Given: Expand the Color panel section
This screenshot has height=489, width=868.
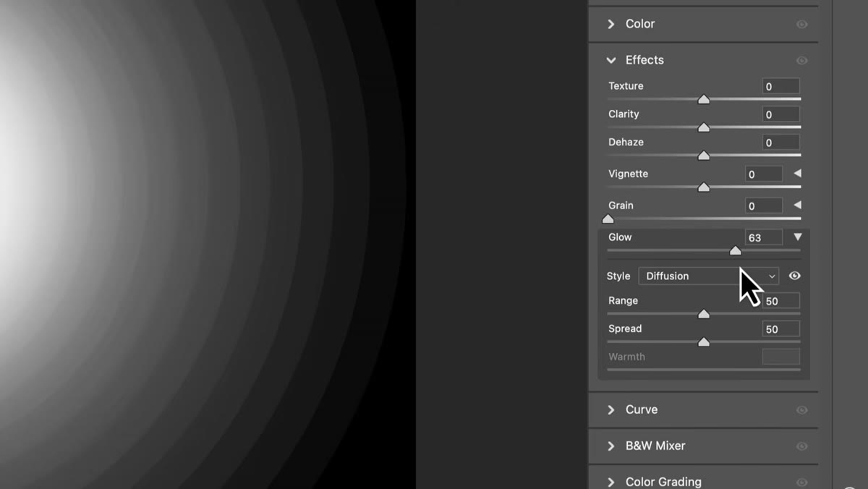Looking at the screenshot, I should coord(611,24).
